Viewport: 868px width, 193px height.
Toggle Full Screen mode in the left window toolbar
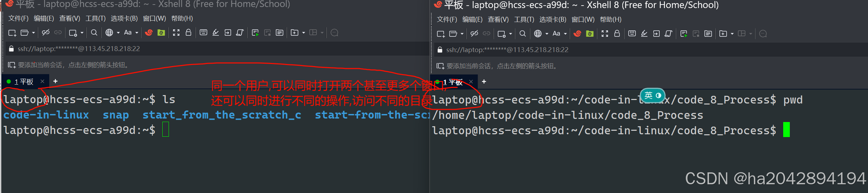176,33
